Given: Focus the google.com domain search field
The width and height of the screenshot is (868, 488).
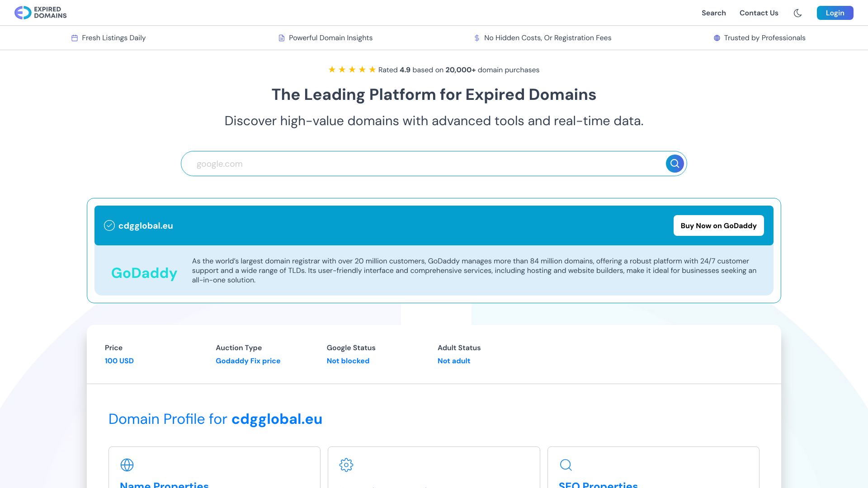Looking at the screenshot, I should (425, 164).
